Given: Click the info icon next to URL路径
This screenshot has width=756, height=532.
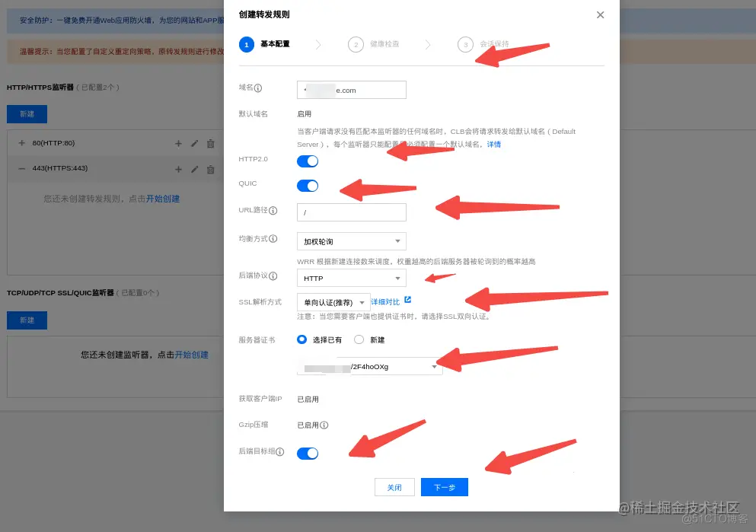Looking at the screenshot, I should [x=273, y=211].
